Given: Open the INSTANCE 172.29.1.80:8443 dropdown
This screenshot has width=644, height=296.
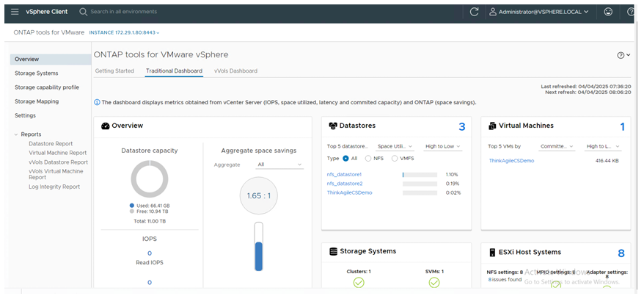Looking at the screenshot, I should (x=124, y=32).
